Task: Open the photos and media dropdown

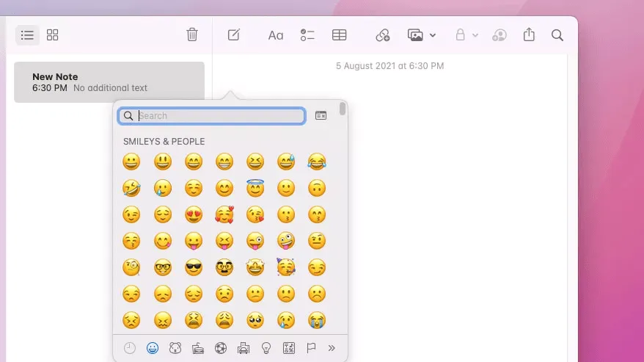Action: [422, 35]
